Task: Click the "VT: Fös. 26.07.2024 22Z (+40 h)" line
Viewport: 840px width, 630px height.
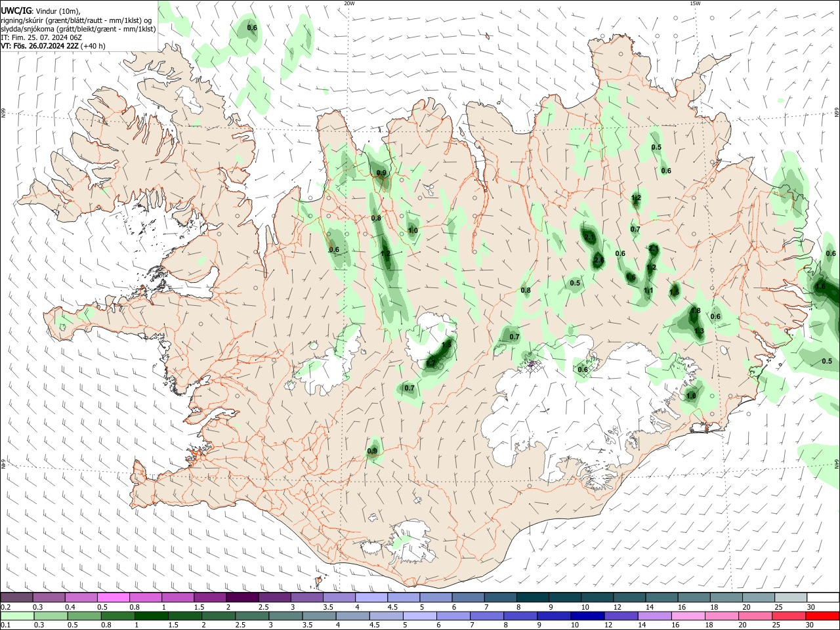Action: [53, 46]
